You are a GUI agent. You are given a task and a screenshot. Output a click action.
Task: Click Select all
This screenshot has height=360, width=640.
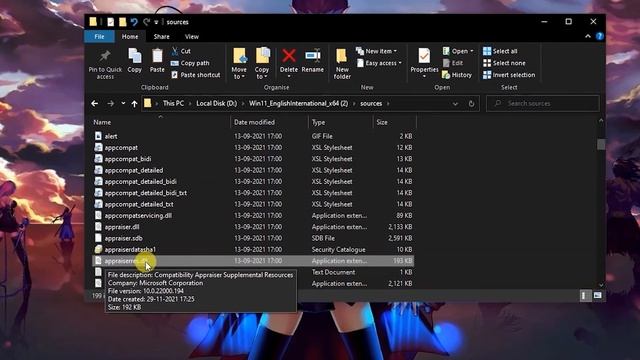[500, 51]
